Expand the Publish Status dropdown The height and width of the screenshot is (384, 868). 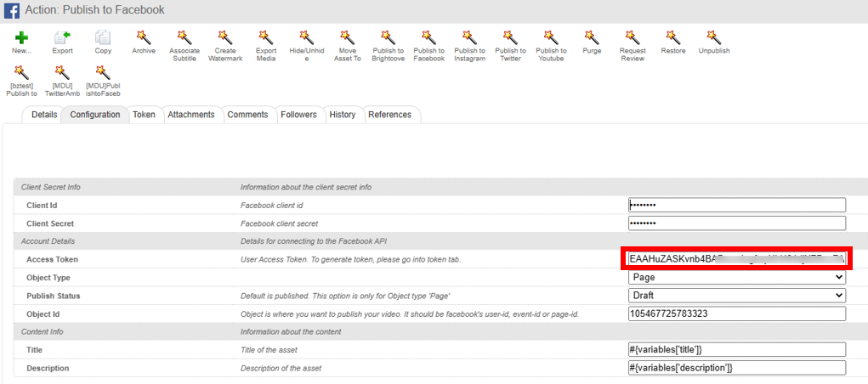pyautogui.click(x=737, y=296)
